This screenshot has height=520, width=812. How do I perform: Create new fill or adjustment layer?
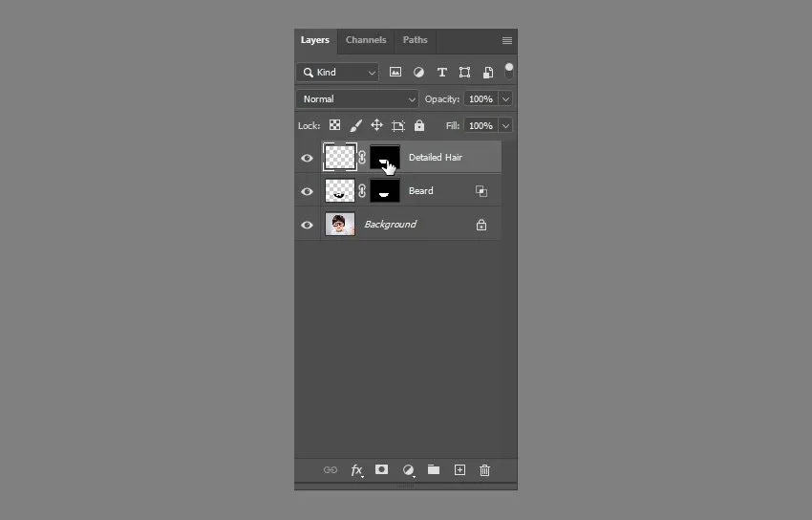[409, 470]
